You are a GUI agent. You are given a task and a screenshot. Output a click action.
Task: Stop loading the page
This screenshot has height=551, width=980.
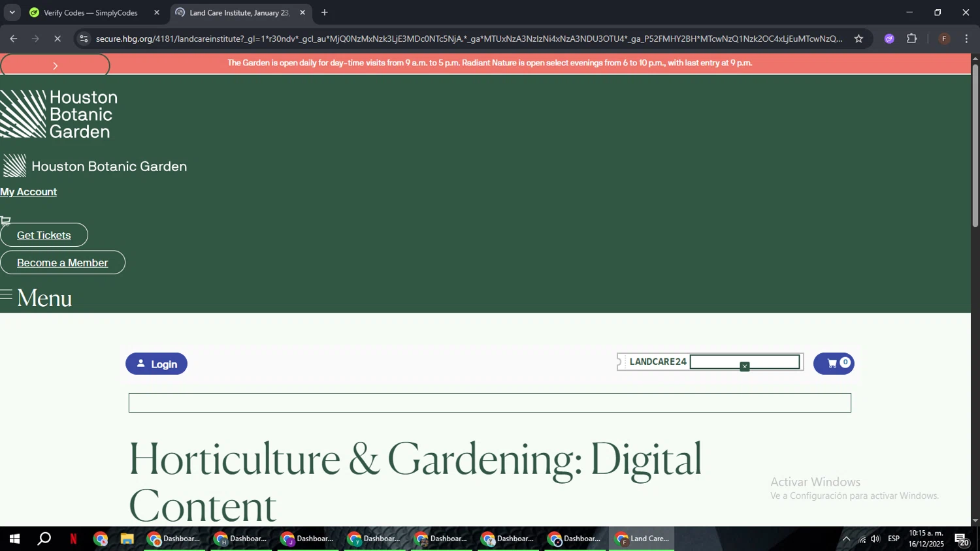click(57, 39)
